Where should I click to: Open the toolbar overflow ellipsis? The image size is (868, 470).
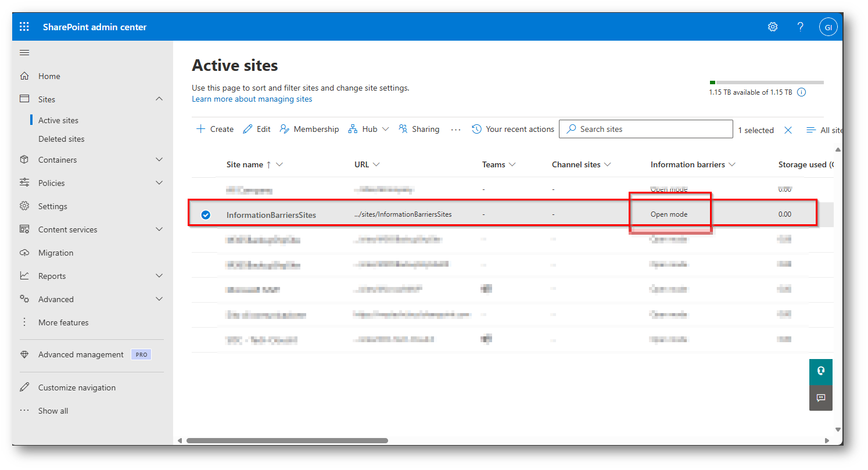click(456, 129)
